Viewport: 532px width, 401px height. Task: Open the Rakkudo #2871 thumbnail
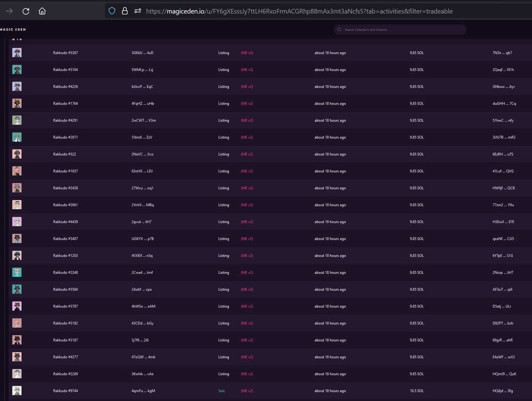pyautogui.click(x=17, y=137)
